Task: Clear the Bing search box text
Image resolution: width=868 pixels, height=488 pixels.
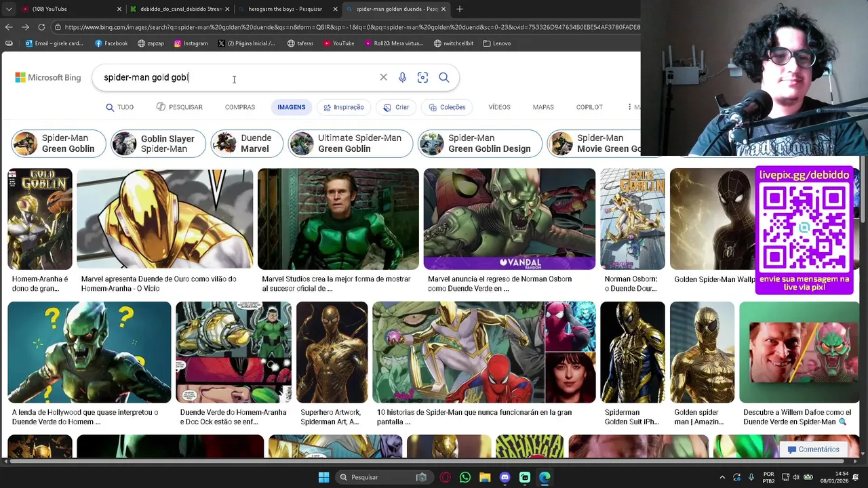Action: click(x=383, y=77)
